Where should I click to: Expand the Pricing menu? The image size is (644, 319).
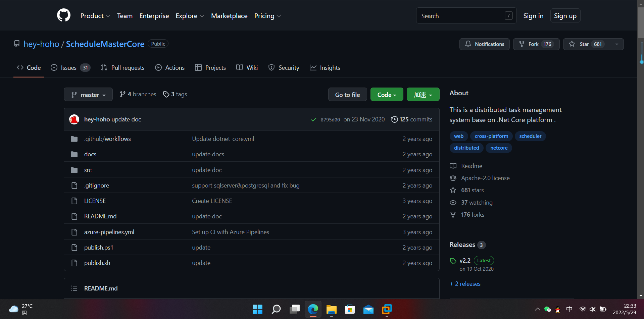pos(267,16)
